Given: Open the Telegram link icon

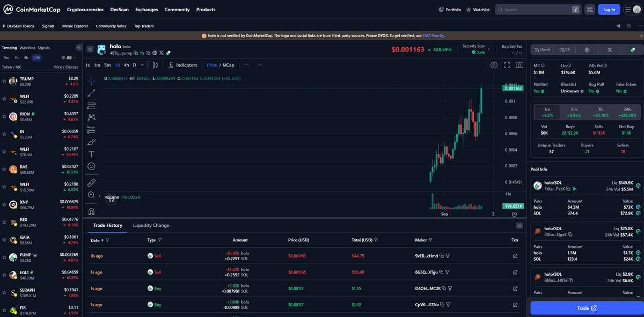Looking at the screenshot, I should (618, 26).
